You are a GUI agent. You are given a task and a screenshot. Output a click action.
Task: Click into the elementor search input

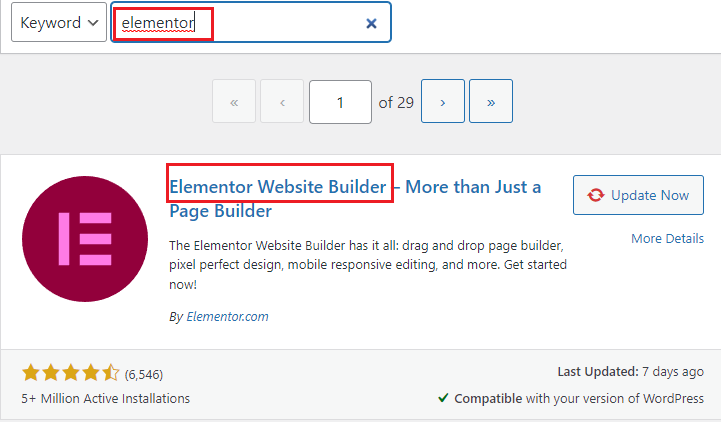tap(251, 22)
